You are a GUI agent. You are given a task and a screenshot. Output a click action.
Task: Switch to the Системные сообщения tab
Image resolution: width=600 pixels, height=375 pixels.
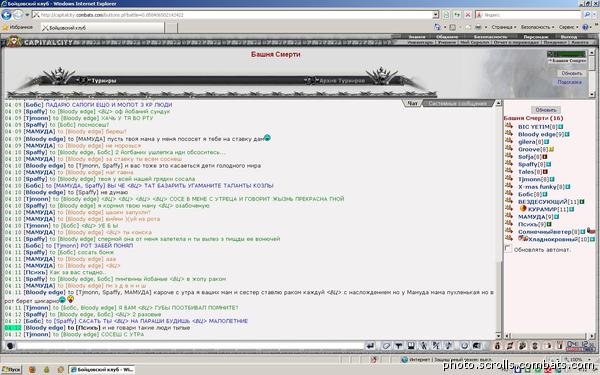click(x=457, y=103)
